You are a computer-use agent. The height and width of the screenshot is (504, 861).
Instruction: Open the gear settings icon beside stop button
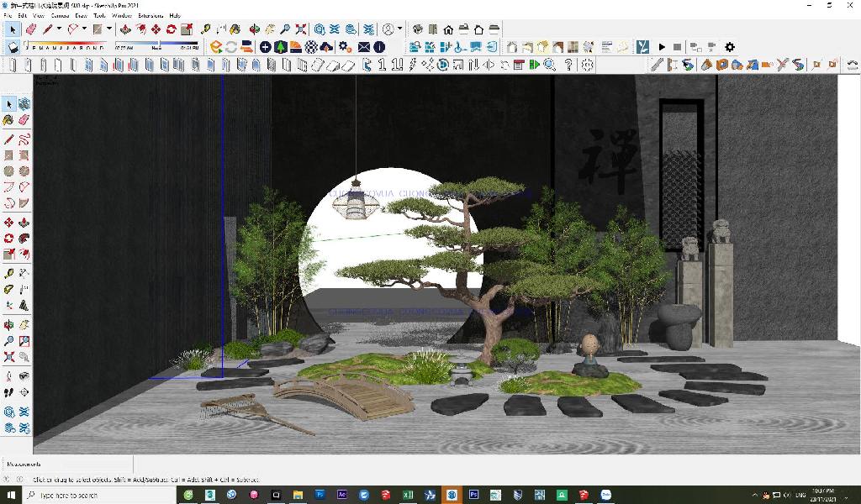tap(729, 47)
